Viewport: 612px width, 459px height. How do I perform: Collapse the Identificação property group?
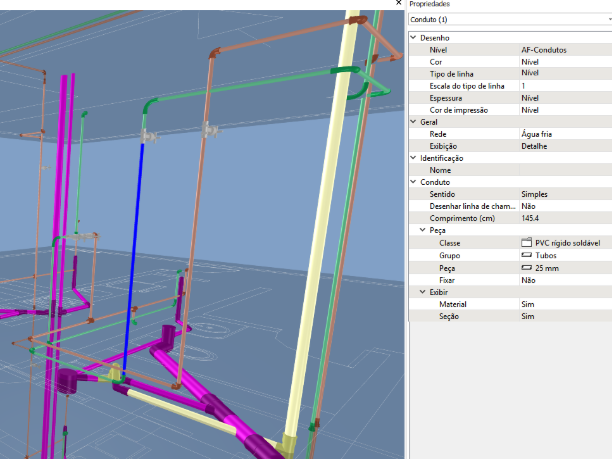pyautogui.click(x=414, y=158)
